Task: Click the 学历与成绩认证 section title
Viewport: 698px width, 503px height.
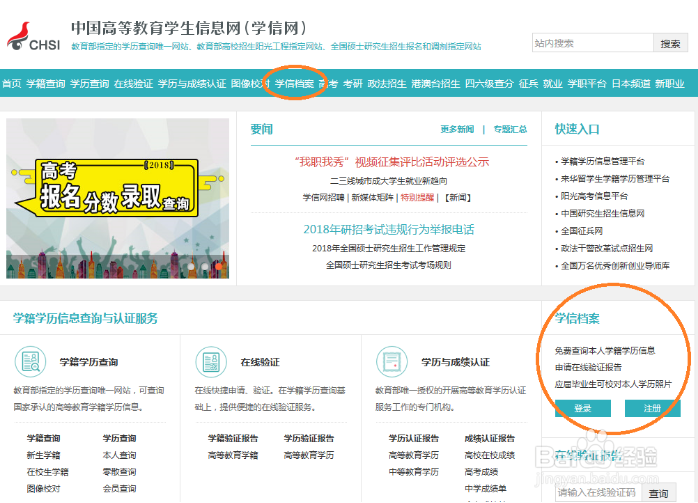Action: click(455, 362)
